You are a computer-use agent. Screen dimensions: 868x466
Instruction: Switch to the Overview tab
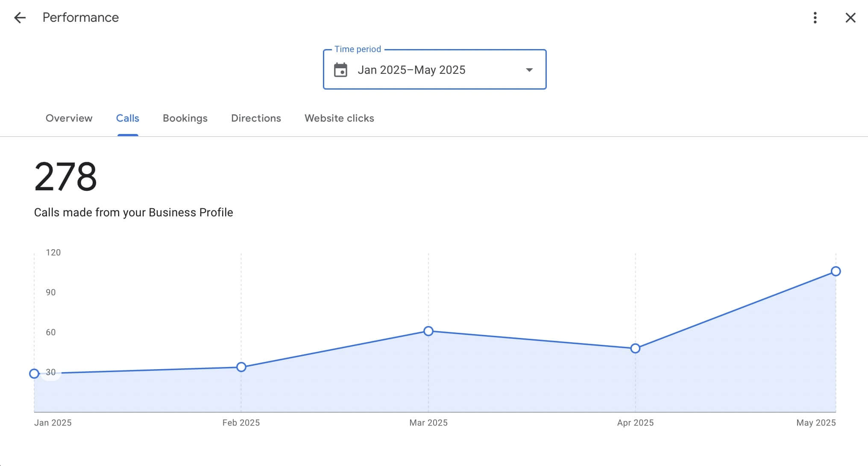click(x=69, y=118)
